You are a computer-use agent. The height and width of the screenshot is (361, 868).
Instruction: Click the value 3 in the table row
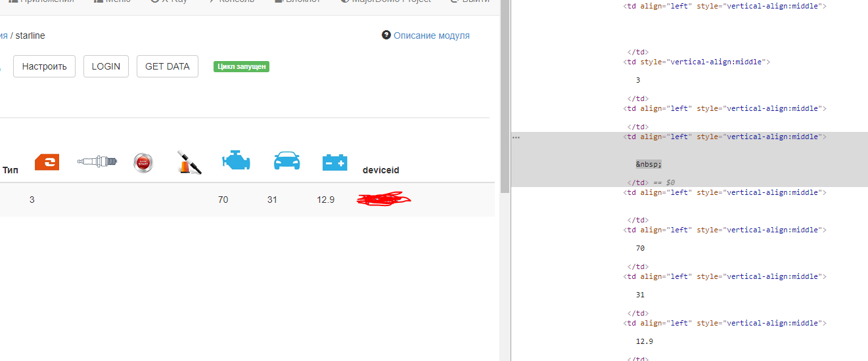32,200
